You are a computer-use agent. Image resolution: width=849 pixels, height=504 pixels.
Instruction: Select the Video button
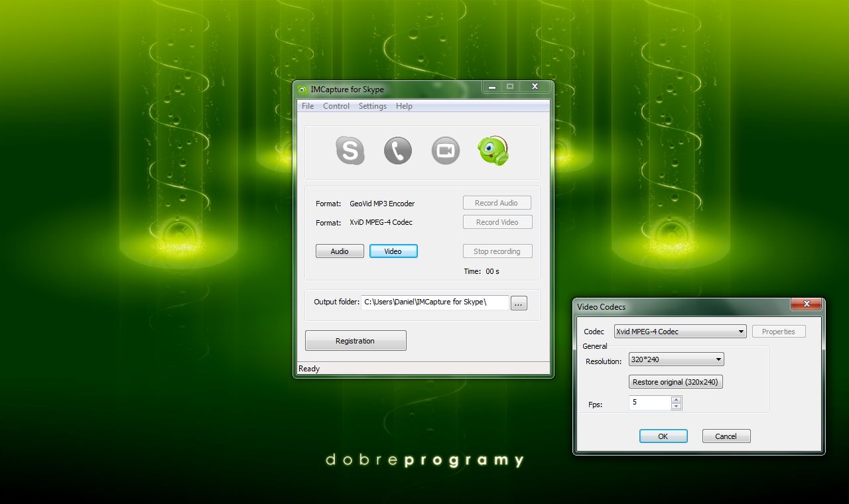point(393,251)
